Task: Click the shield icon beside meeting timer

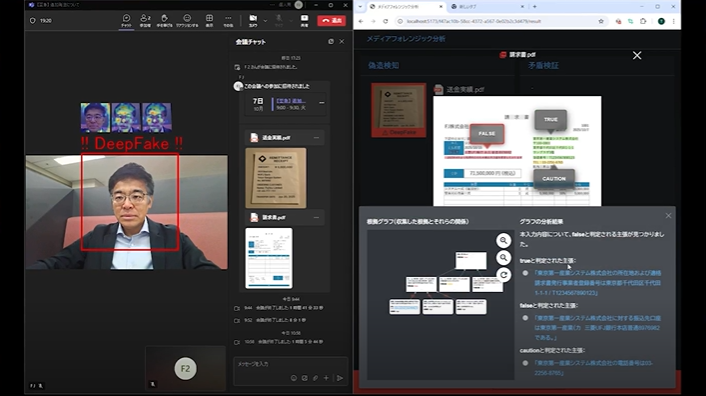Action: pyautogui.click(x=32, y=21)
